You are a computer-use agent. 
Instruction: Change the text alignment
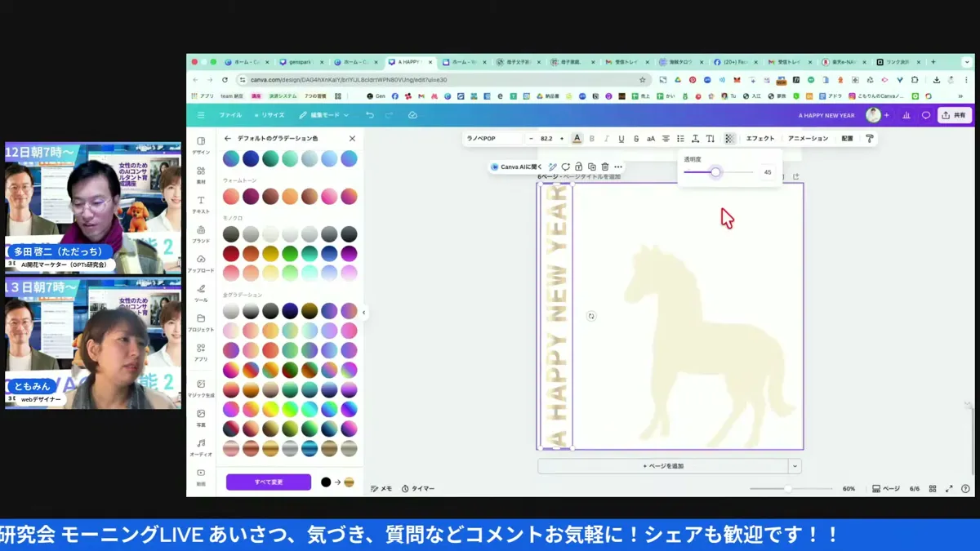666,139
